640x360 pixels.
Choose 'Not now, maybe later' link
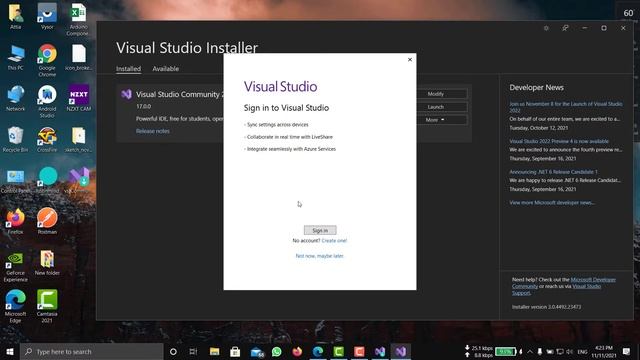coord(320,256)
